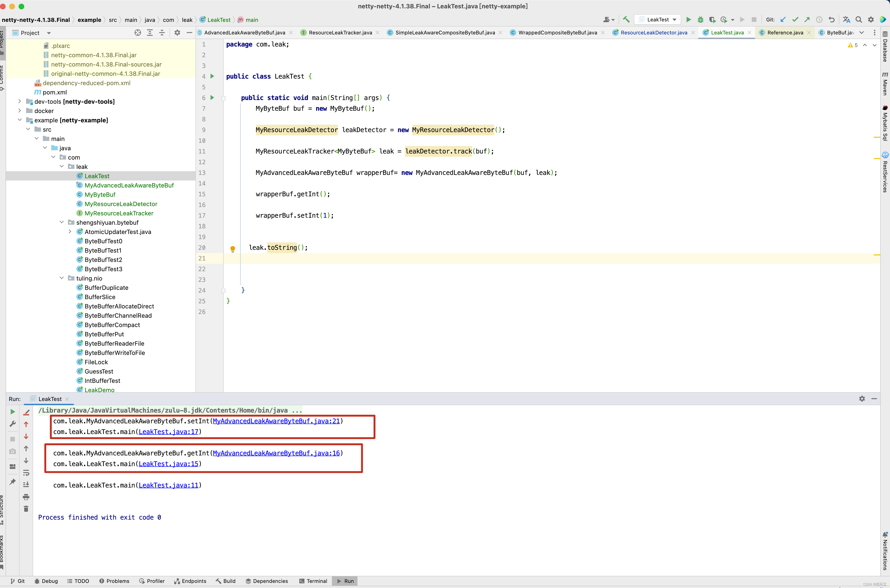Image resolution: width=890 pixels, height=588 pixels.
Task: Commit changes with the Git checkmark icon
Action: [x=795, y=20]
